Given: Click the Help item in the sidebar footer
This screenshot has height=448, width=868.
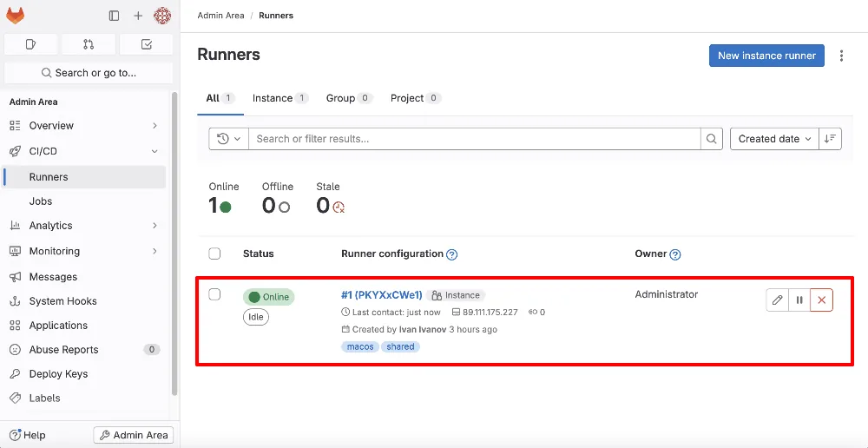Looking at the screenshot, I should pyautogui.click(x=28, y=435).
